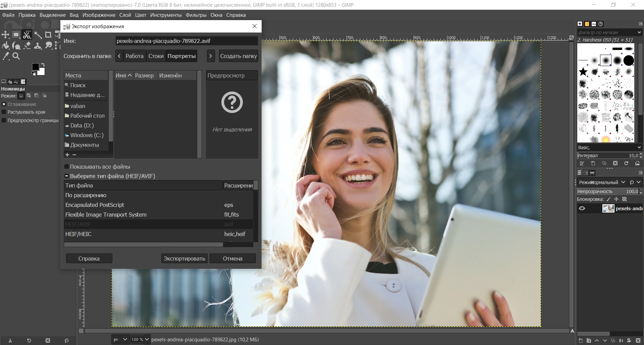Click path bar left arrow
The width and height of the screenshot is (644, 345).
[119, 56]
